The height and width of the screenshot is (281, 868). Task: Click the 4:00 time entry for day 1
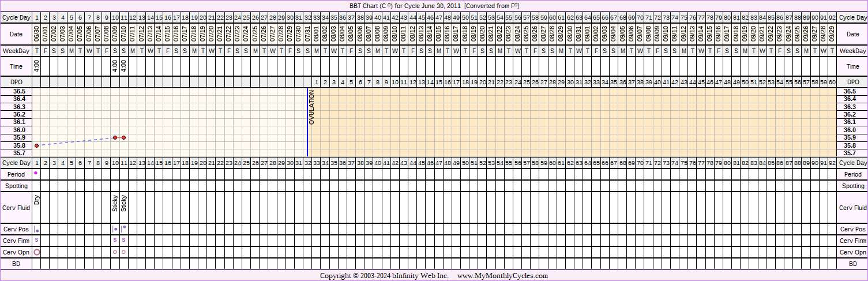pos(36,66)
